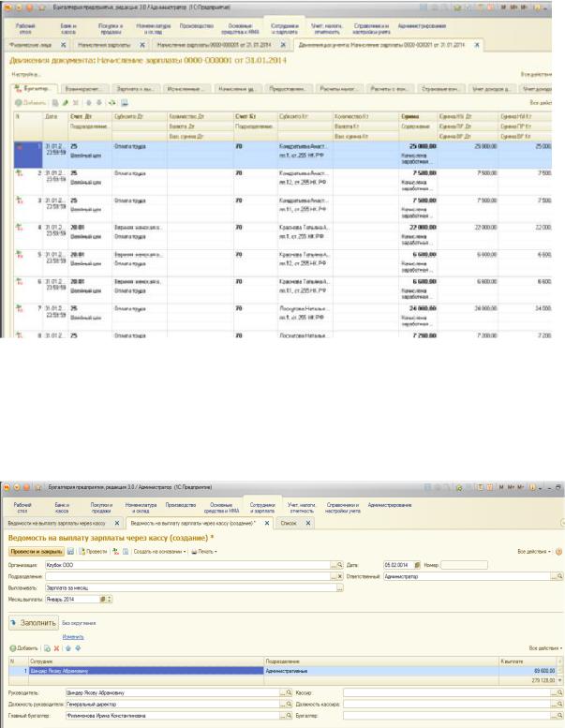Open Администрирование section in Ведомость window

(390, 505)
